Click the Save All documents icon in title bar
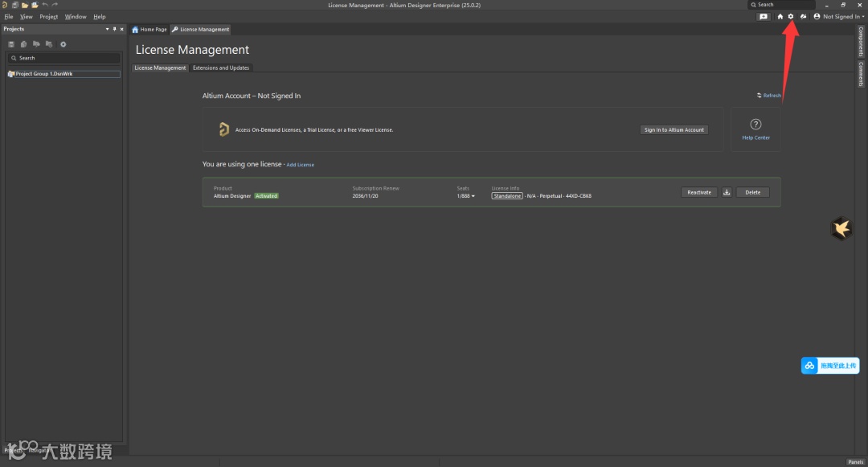Viewport: 868px width, 467px height. click(x=15, y=5)
